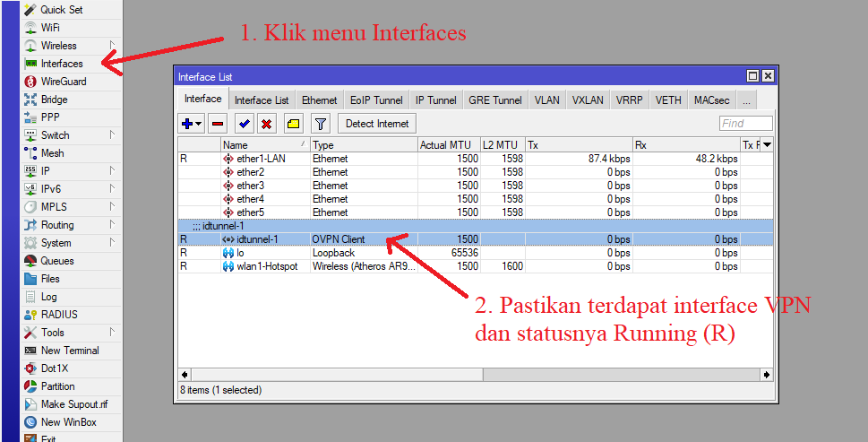
Task: Click the Find search field
Action: (745, 124)
